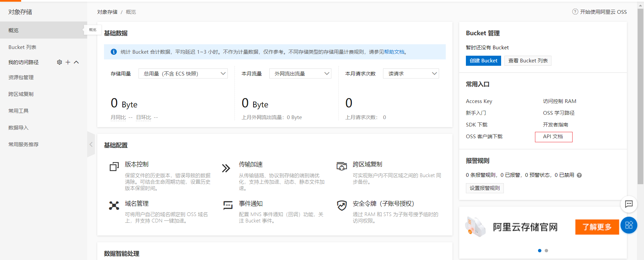Click 了解更多 orange button
The width and height of the screenshot is (644, 260).
pyautogui.click(x=597, y=227)
